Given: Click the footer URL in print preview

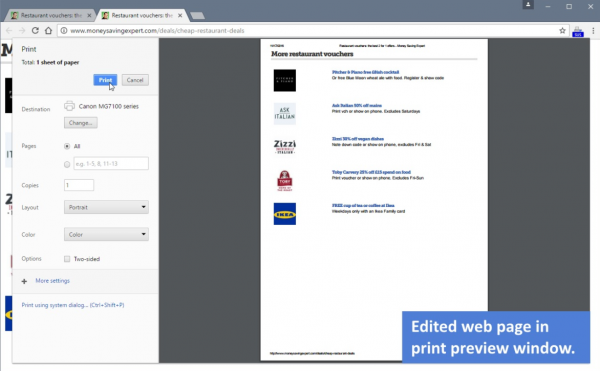Looking at the screenshot, I should click(312, 353).
